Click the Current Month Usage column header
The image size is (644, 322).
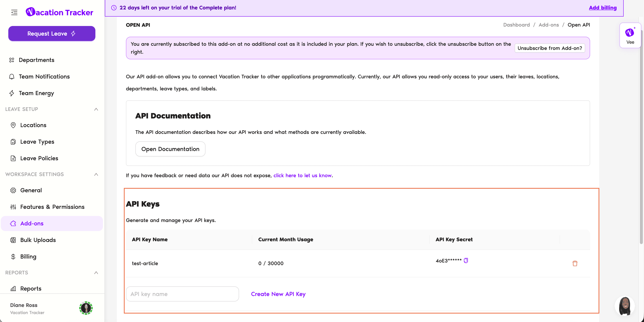click(285, 239)
